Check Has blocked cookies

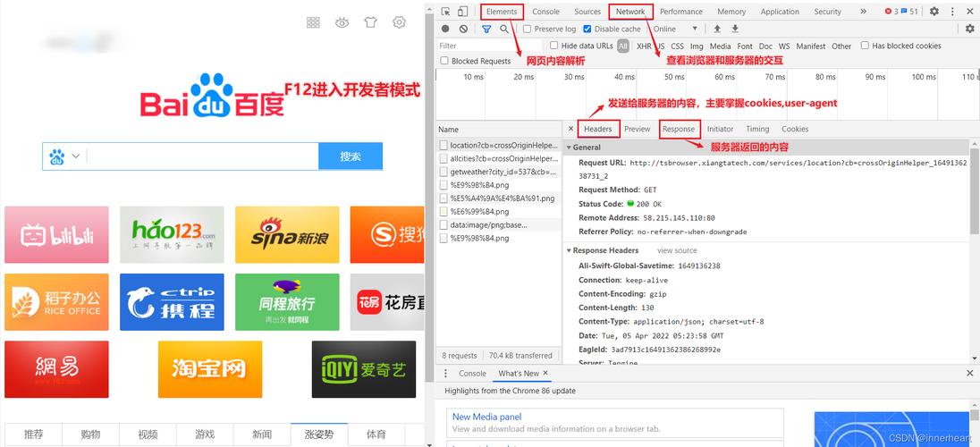pyautogui.click(x=865, y=46)
